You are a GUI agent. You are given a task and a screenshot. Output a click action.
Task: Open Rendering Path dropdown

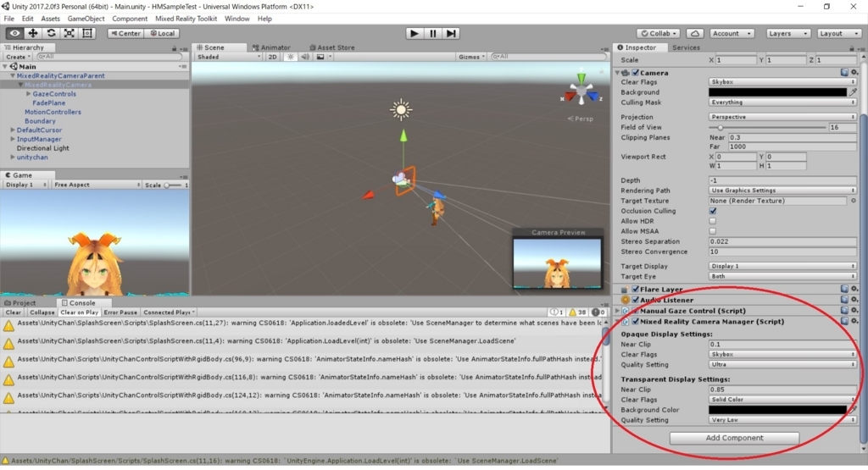point(782,191)
